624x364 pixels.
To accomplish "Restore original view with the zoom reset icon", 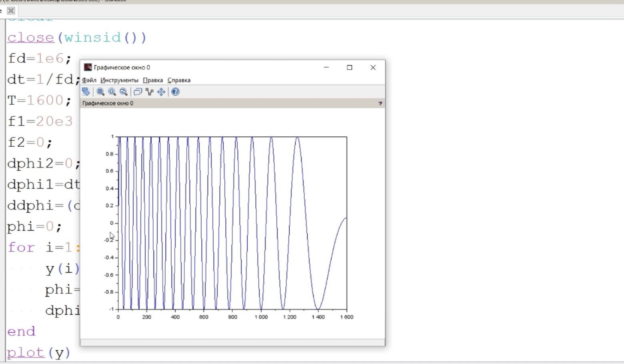I will coord(112,92).
